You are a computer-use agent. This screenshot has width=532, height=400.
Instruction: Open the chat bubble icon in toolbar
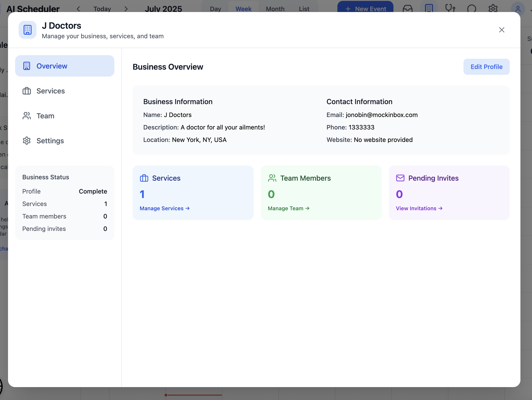(x=471, y=9)
